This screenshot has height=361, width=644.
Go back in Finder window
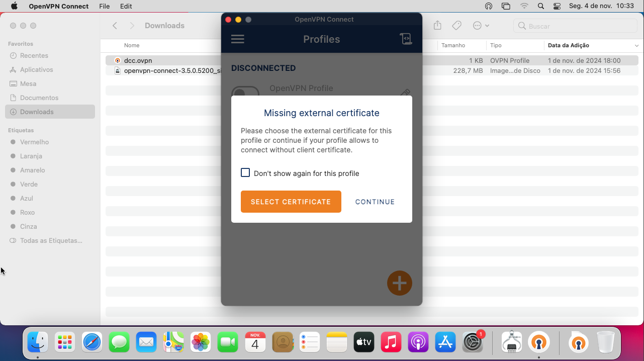(115, 26)
